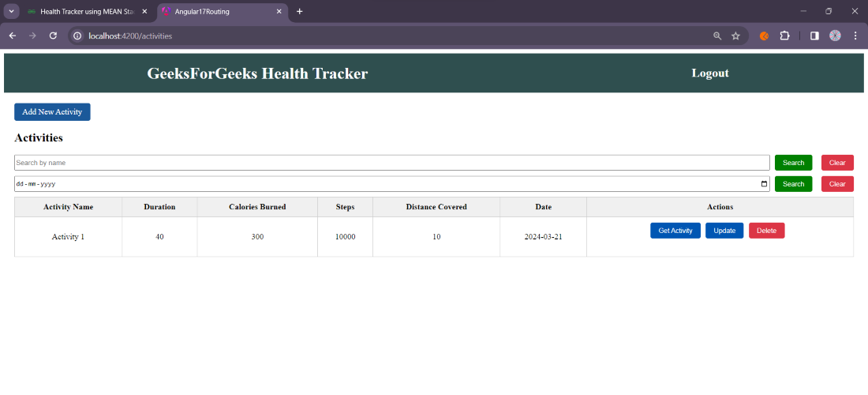This screenshot has width=868, height=395.
Task: Click the GeeksForGeeks Health Tracker title
Action: (257, 73)
